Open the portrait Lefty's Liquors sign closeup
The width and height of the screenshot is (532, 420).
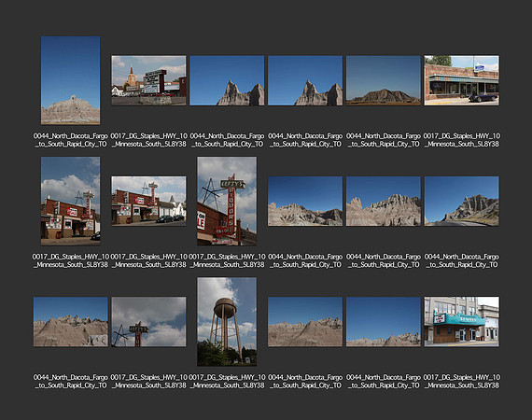227,201
